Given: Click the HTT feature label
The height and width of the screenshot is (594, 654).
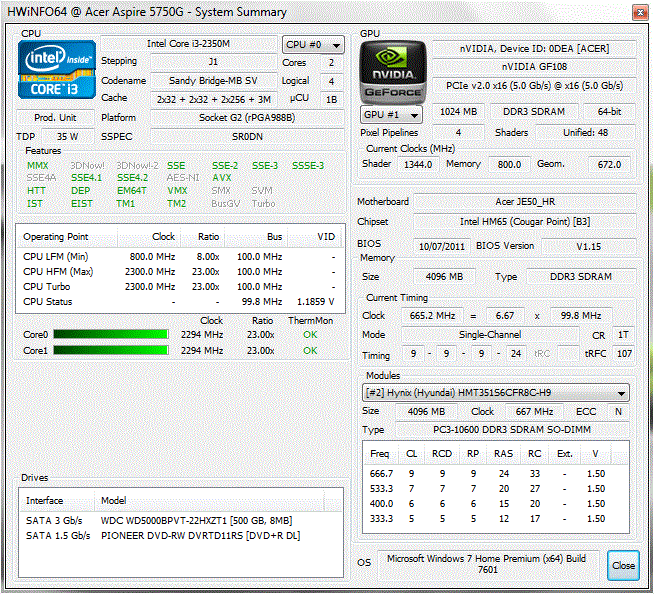Looking at the screenshot, I should tap(36, 191).
